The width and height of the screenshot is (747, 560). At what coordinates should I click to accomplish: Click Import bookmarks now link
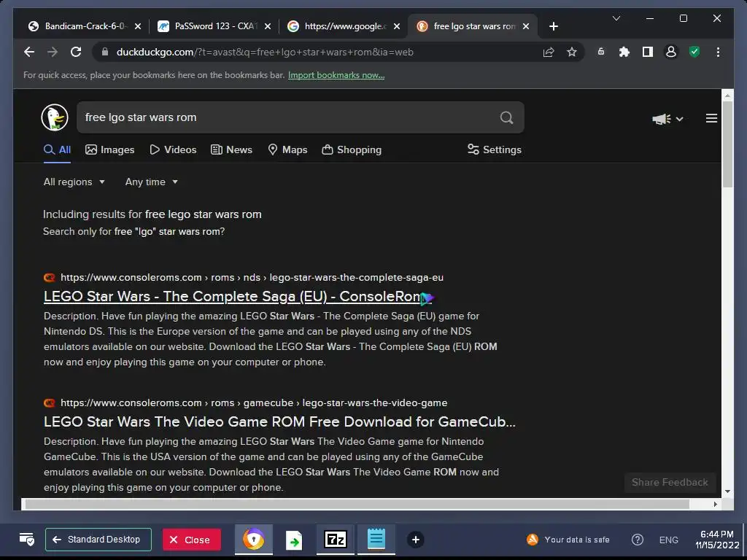point(336,75)
